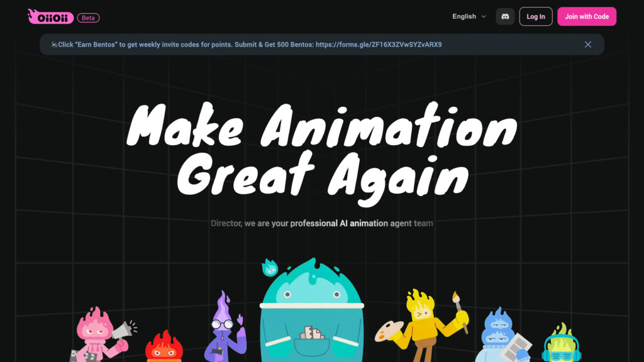Open the English language dropdown
The height and width of the screenshot is (362, 644).
(x=469, y=16)
